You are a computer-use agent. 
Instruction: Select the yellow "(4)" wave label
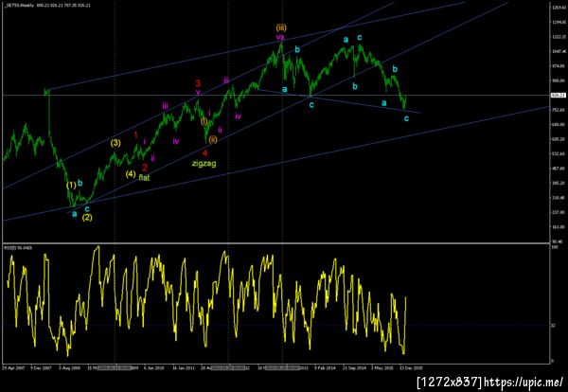(131, 173)
